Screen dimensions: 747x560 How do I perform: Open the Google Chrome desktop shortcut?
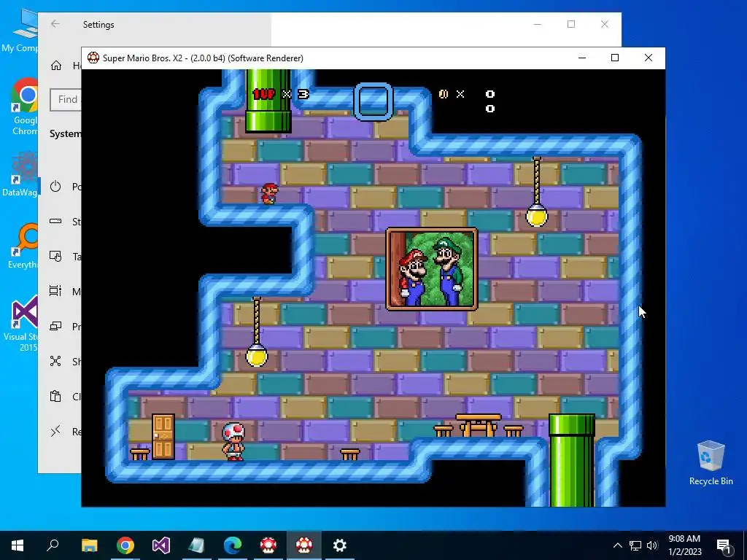coord(25,106)
